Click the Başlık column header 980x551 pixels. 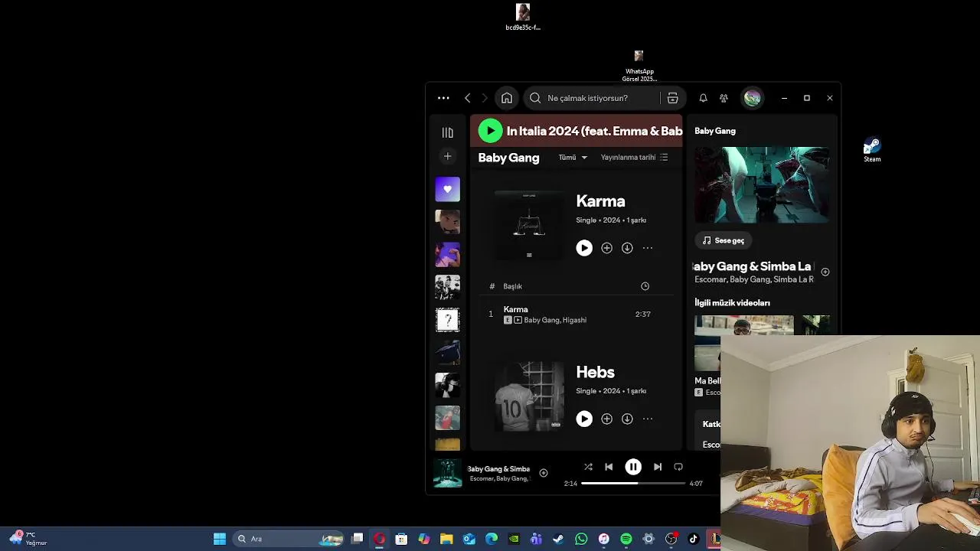pos(512,286)
